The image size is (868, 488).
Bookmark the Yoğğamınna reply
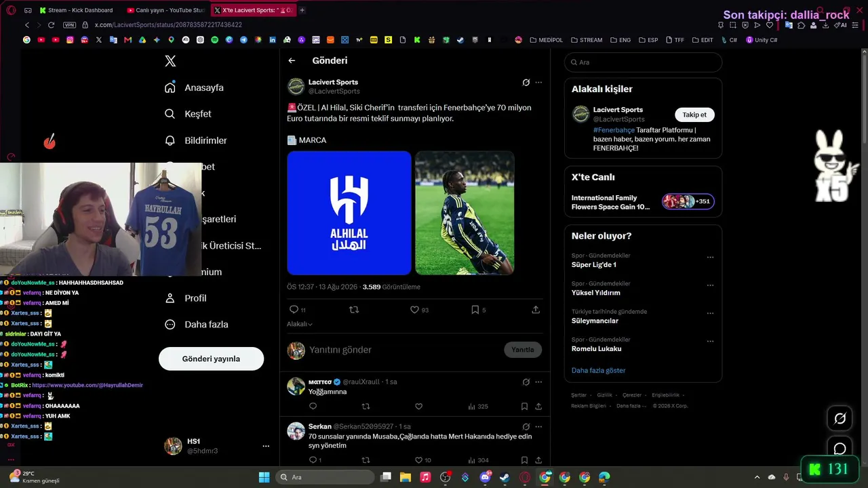coord(524,407)
